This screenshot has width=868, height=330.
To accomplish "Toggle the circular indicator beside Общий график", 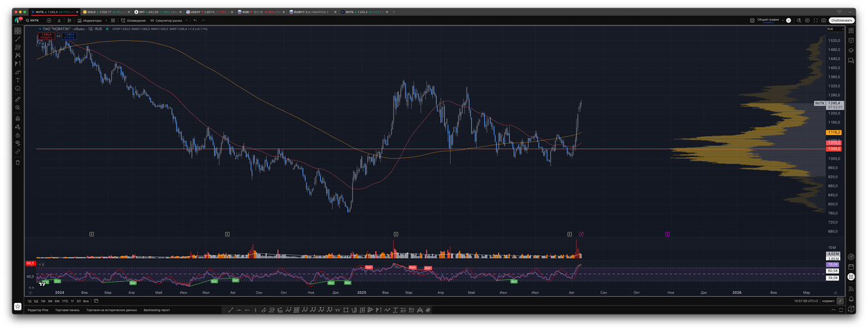I will coord(789,20).
